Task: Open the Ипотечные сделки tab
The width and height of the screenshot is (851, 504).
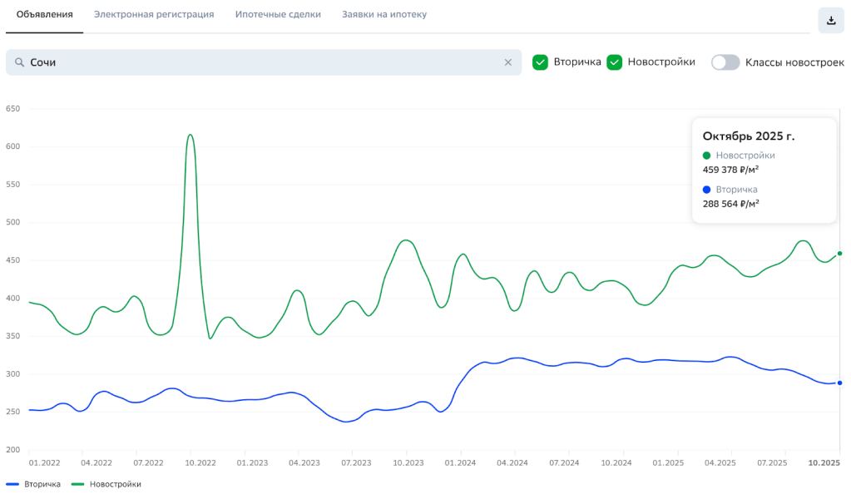Action: tap(278, 15)
